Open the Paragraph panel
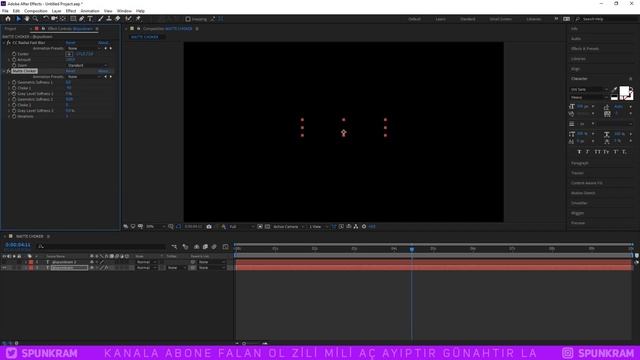Screen dimensions: 640x360 (x=580, y=163)
